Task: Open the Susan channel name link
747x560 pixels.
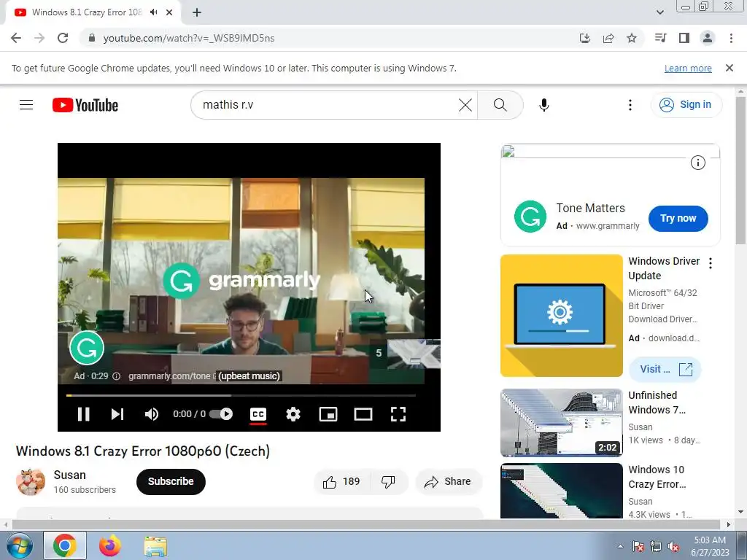Action: (69, 475)
